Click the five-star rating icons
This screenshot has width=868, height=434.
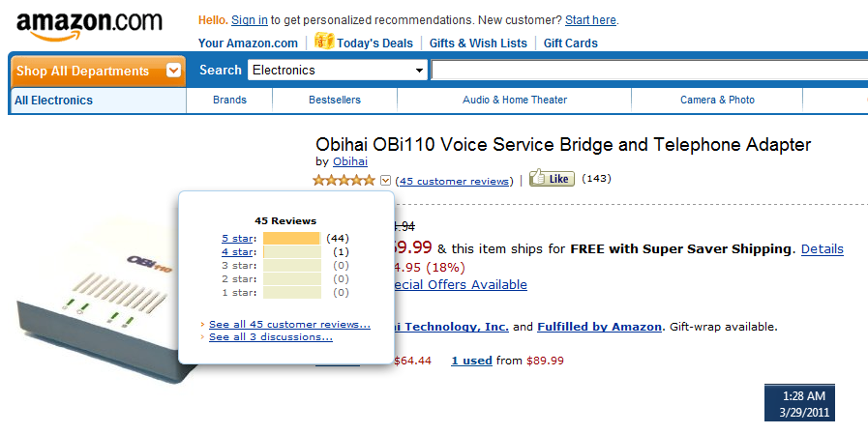(x=344, y=180)
